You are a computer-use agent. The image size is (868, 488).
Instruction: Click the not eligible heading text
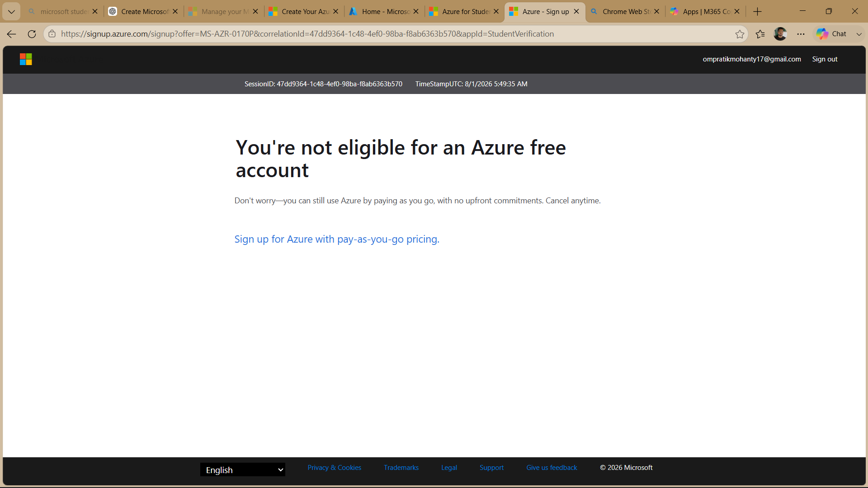(401, 159)
